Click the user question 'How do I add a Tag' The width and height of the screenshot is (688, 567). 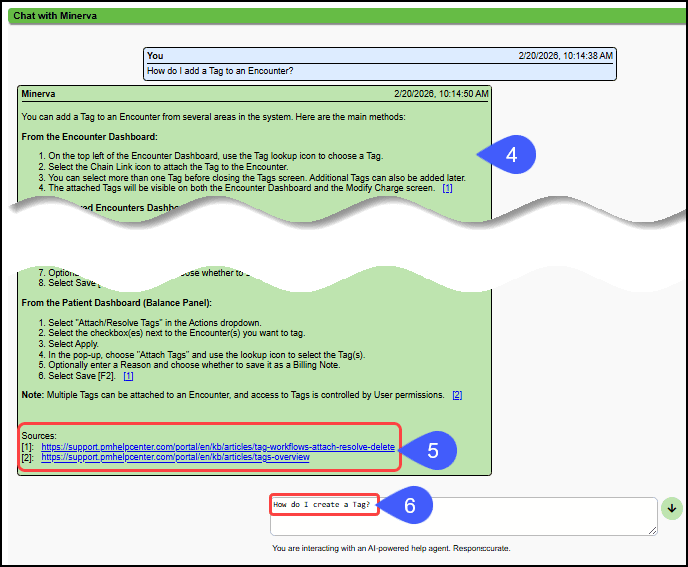[220, 71]
